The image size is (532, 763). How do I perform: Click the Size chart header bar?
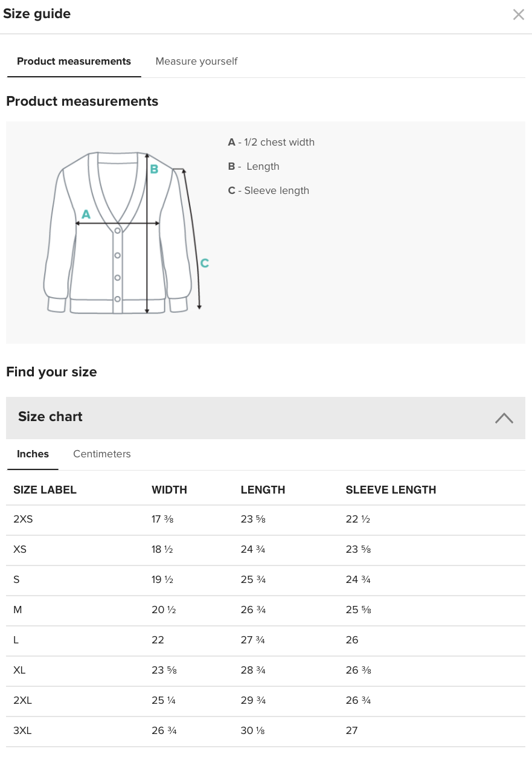(266, 417)
